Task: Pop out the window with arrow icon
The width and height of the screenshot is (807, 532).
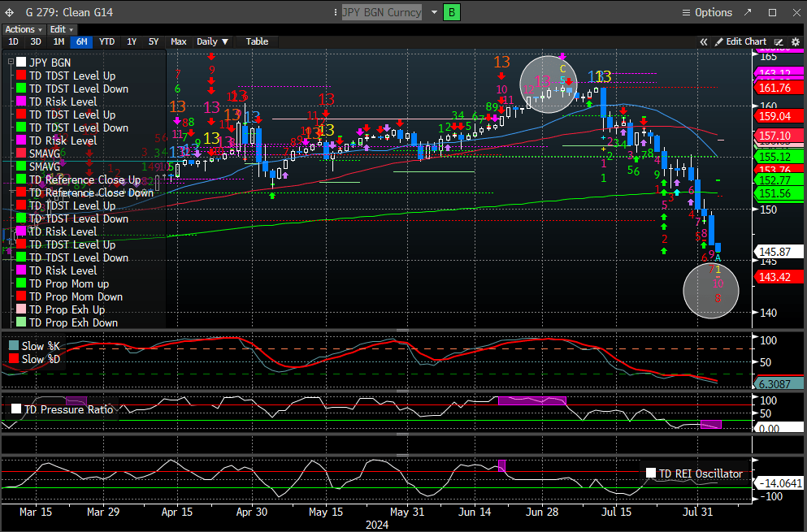Action: [749, 12]
